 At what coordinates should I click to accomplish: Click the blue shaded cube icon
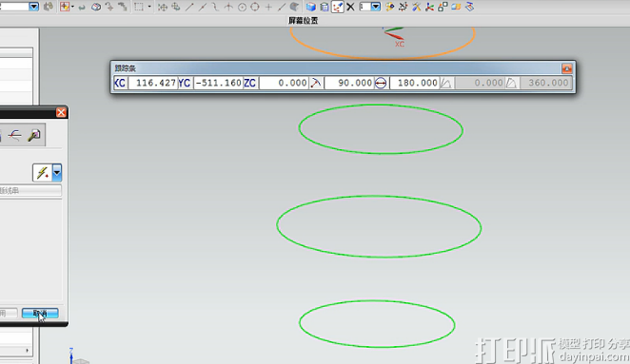pos(310,7)
